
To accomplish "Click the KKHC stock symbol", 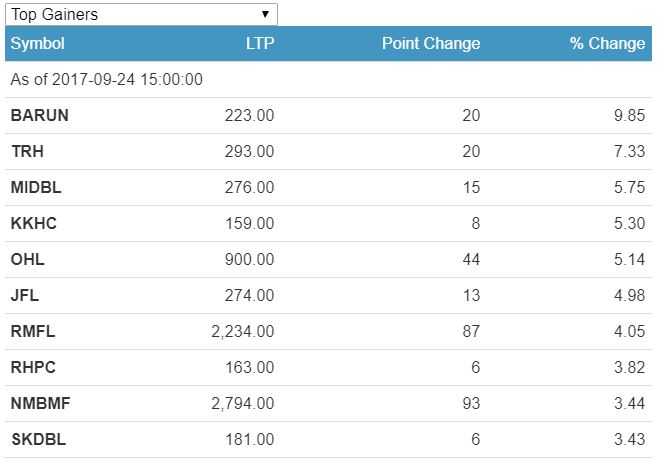I will pos(33,223).
